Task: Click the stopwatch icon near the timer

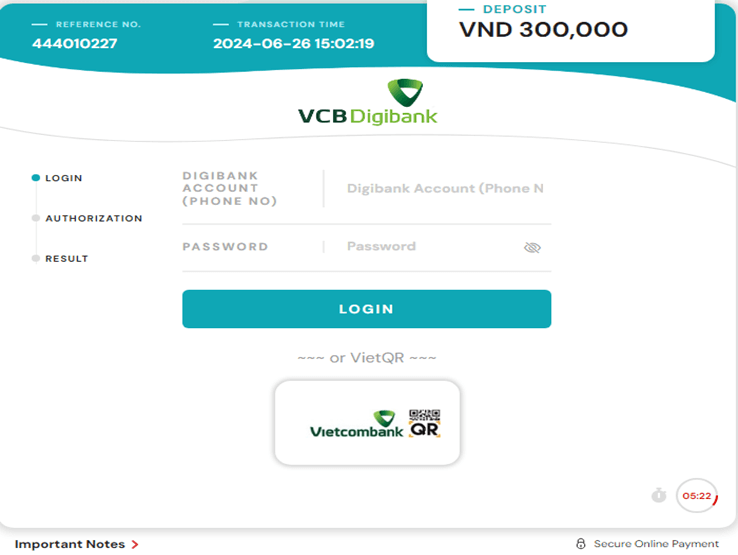Action: point(659,495)
